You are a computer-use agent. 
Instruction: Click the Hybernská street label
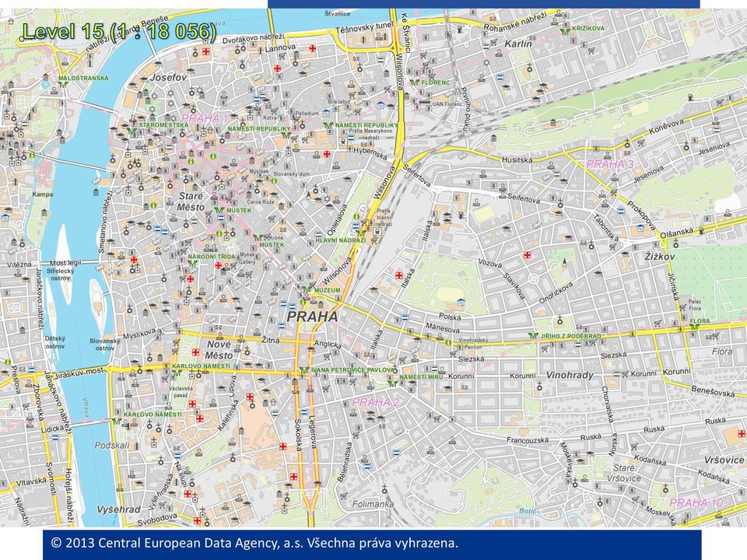click(370, 153)
